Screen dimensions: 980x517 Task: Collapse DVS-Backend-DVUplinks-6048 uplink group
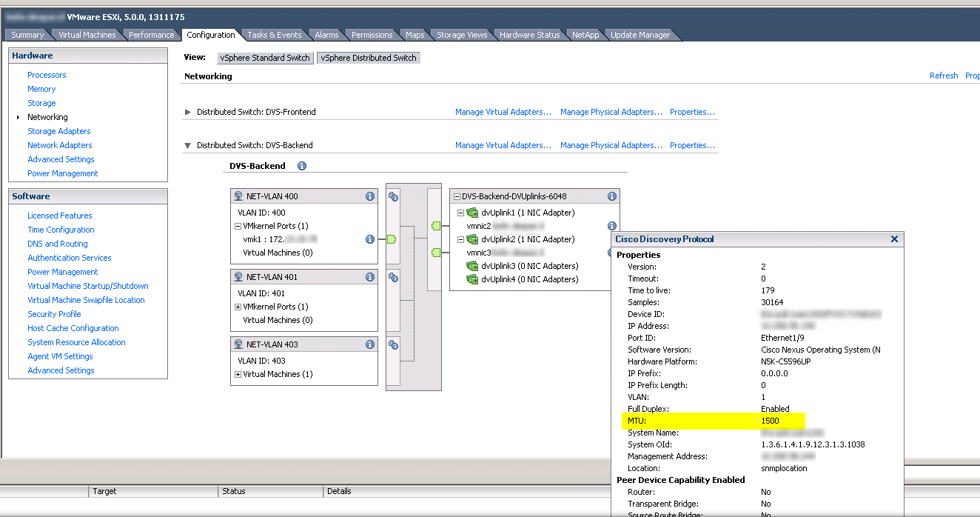tap(456, 196)
